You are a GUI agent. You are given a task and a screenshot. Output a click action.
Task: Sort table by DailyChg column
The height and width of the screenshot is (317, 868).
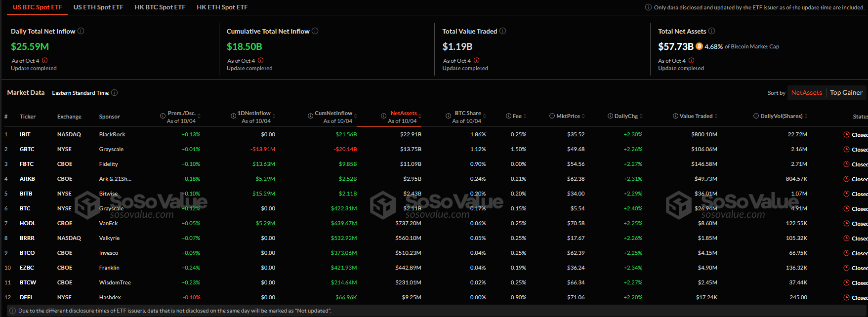tap(626, 117)
